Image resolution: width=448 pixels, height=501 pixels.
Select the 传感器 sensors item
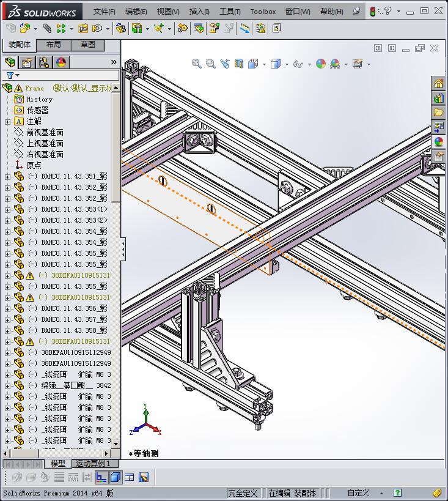point(37,110)
